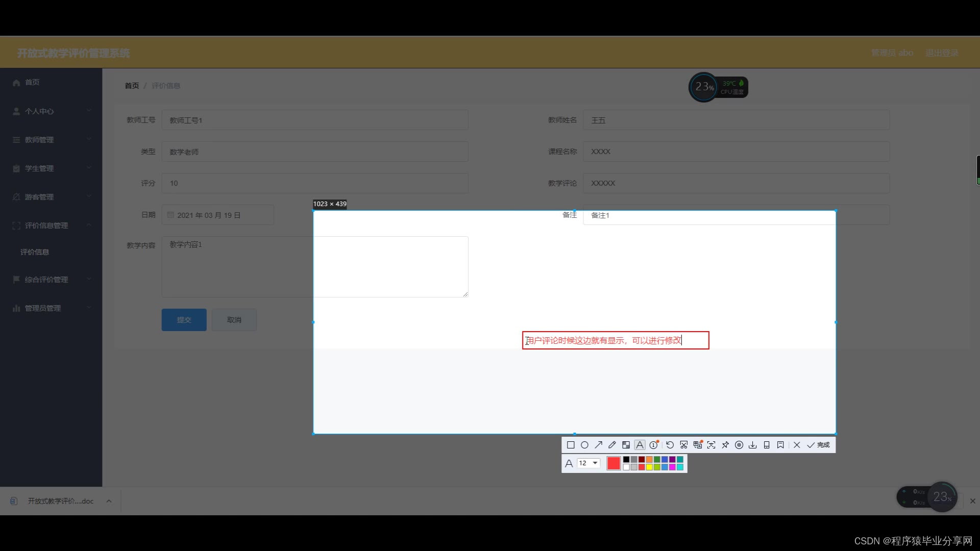Viewport: 980px width, 551px height.
Task: Click the red annotation text box
Action: (616, 340)
